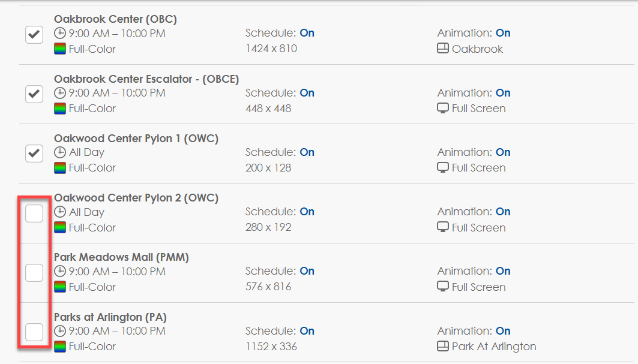638x364 pixels.
Task: Deselect Oakbrook Center Escalator checkbox
Action: [x=34, y=94]
